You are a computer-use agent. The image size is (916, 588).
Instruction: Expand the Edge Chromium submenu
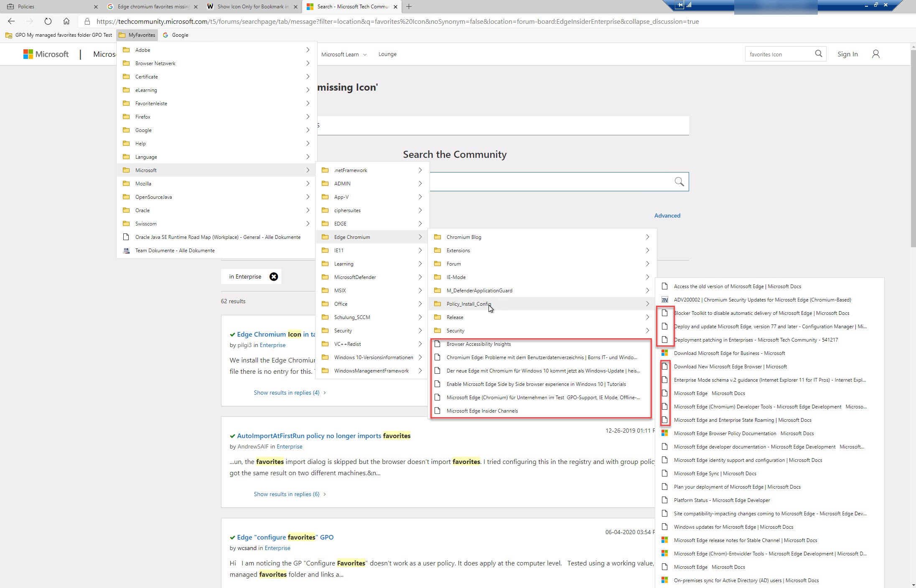tap(420, 237)
